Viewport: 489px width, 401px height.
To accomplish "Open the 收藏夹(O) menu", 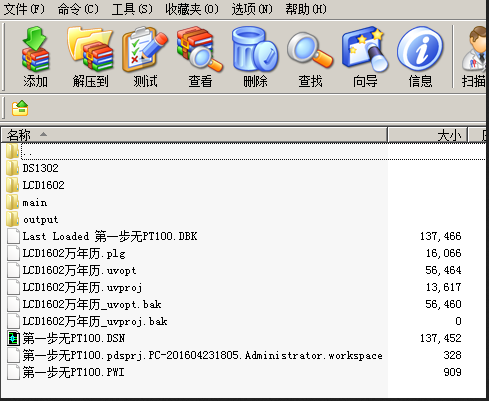I will click(192, 9).
